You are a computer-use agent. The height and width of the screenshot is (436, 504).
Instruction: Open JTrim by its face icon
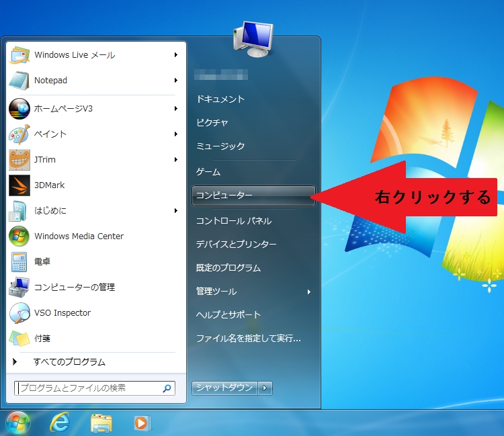[19, 159]
